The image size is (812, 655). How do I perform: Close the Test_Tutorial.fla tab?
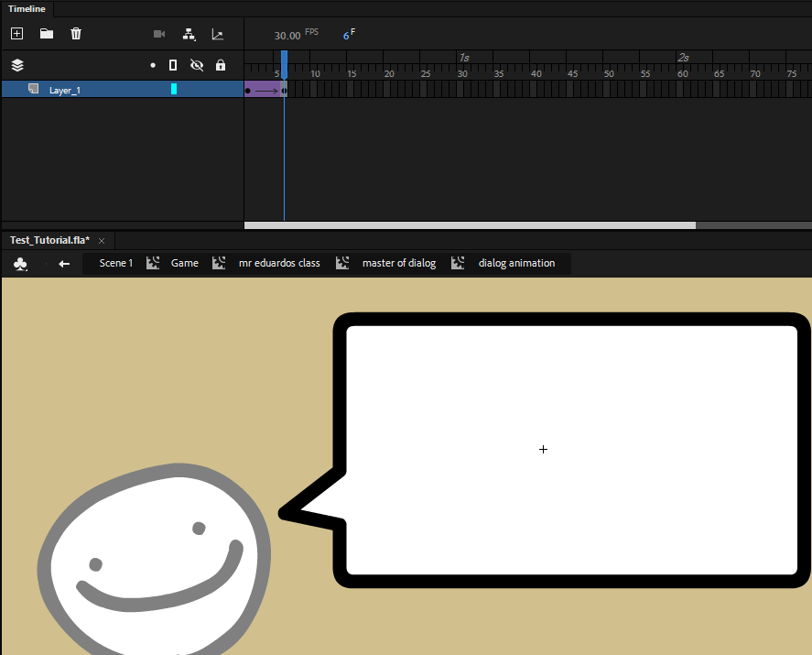102,240
